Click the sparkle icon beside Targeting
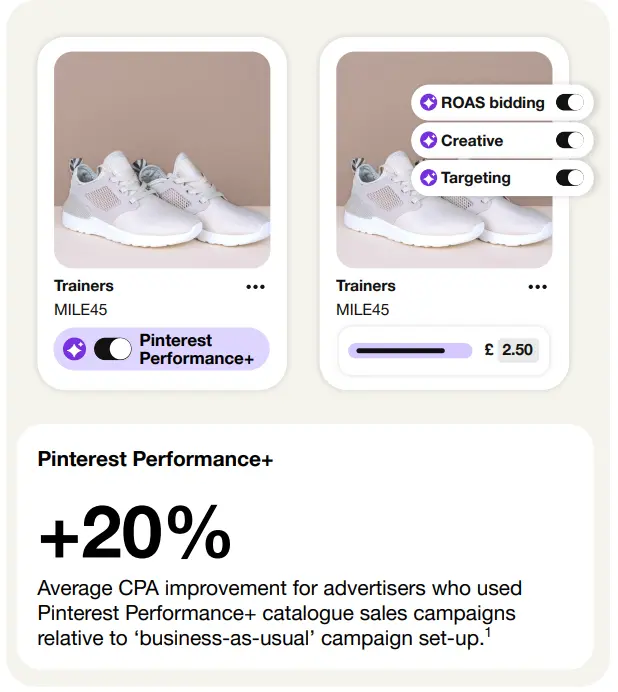Viewport: 618px width, 692px height. (429, 178)
